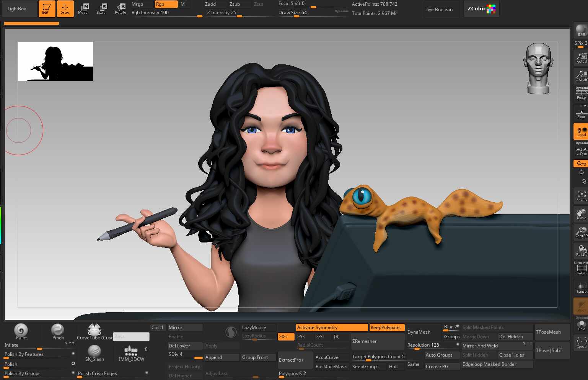This screenshot has height=380, width=588.
Task: Select the Pinch brush
Action: 58,331
